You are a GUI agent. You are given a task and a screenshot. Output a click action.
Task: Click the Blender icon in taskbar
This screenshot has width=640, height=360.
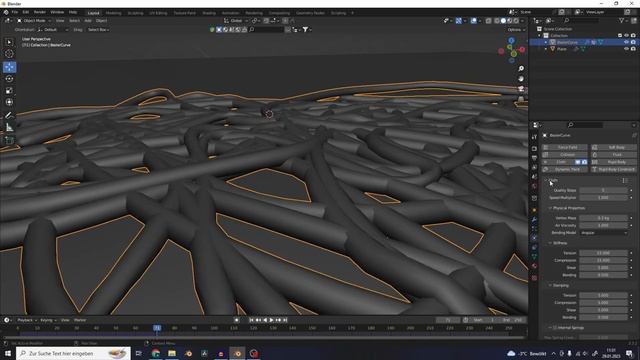click(x=237, y=353)
